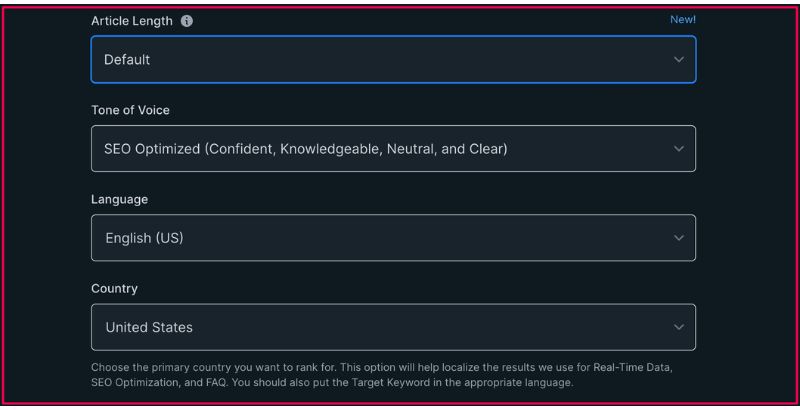This screenshot has width=800, height=410.
Task: Click the "Default" selected value text
Action: click(x=127, y=60)
